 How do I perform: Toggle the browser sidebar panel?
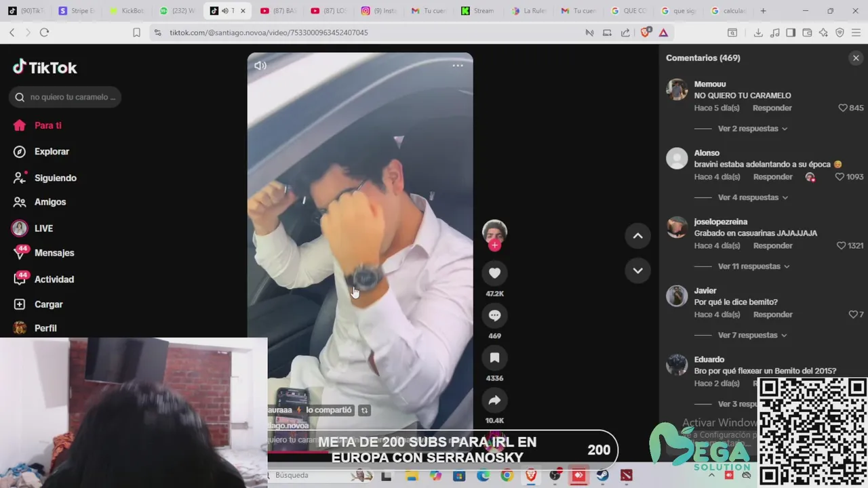click(x=791, y=33)
